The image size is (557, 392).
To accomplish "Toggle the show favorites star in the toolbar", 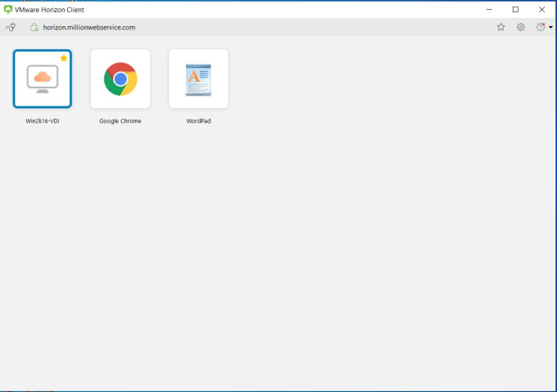I will (x=500, y=27).
